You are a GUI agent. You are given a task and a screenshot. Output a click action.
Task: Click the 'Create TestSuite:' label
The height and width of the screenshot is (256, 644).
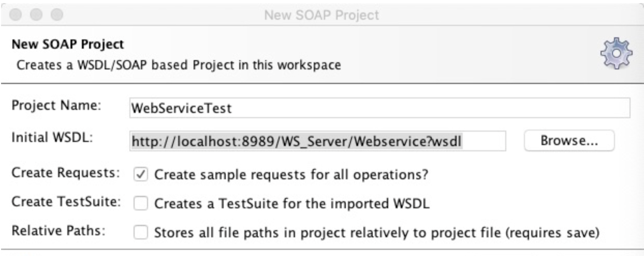(x=66, y=202)
